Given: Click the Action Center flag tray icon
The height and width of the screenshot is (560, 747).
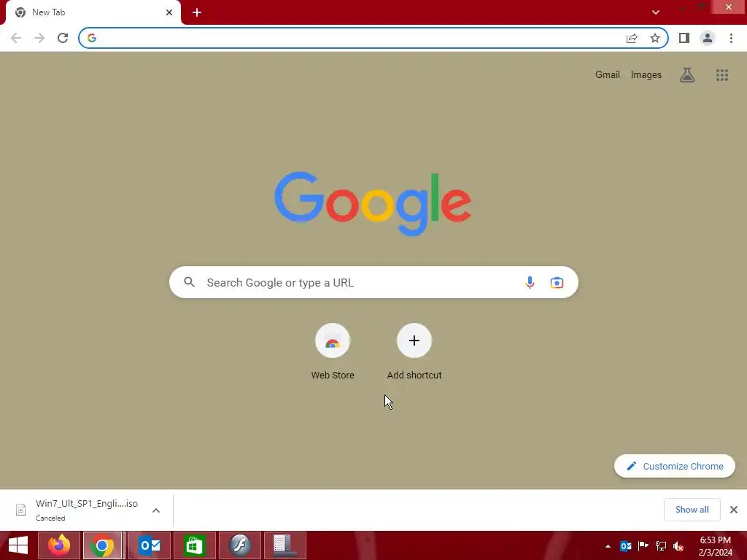Looking at the screenshot, I should [643, 546].
